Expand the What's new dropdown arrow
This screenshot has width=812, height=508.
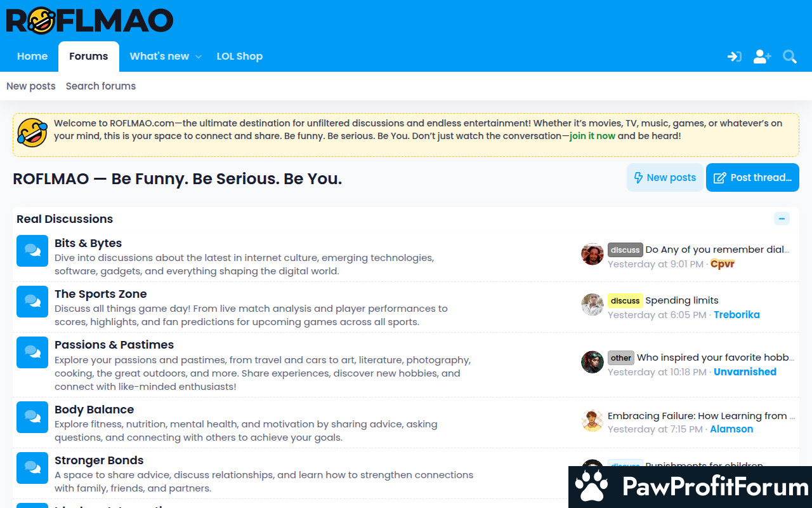pos(199,57)
